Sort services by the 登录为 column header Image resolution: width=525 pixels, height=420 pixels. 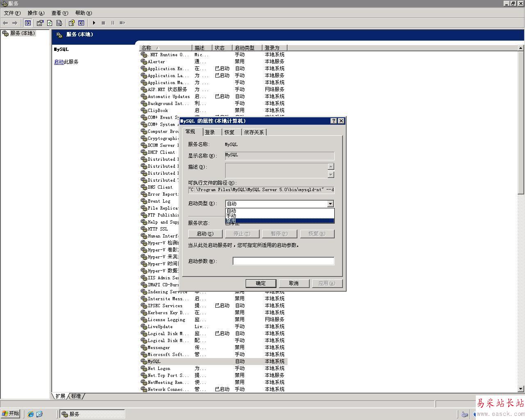coord(275,48)
